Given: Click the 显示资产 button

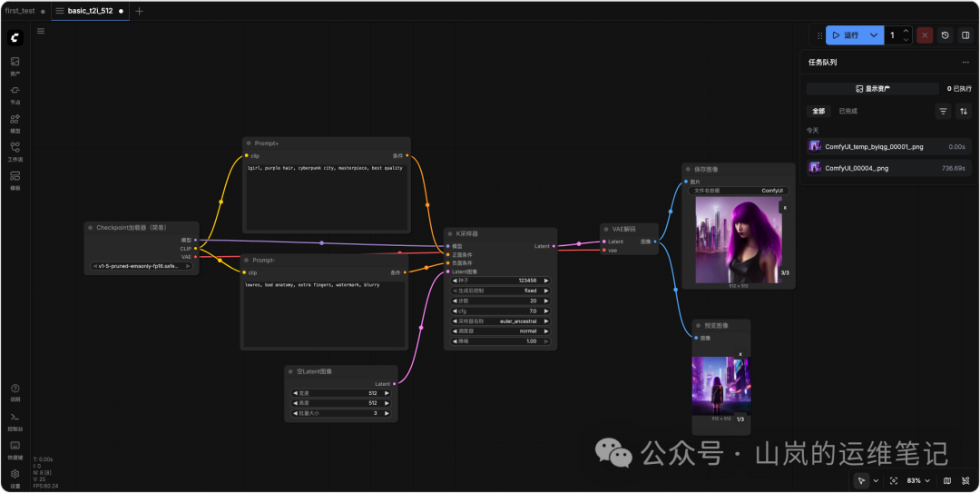Looking at the screenshot, I should tap(872, 89).
